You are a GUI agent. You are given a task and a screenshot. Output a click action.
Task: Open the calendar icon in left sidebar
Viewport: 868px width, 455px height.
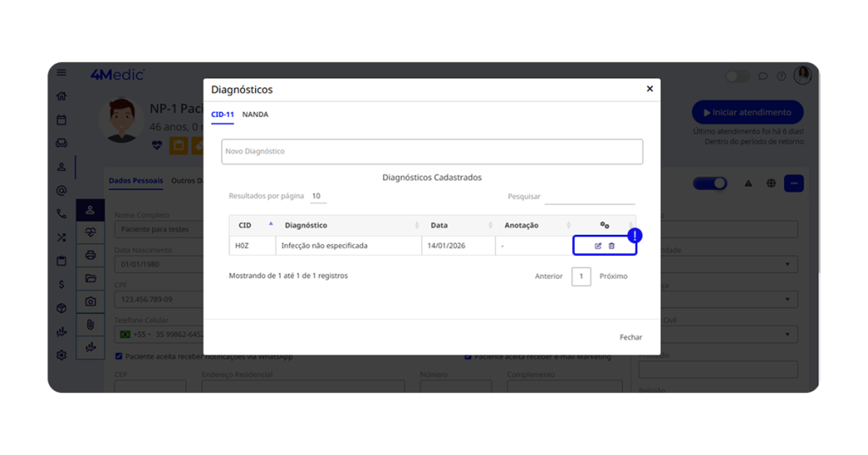pyautogui.click(x=61, y=120)
